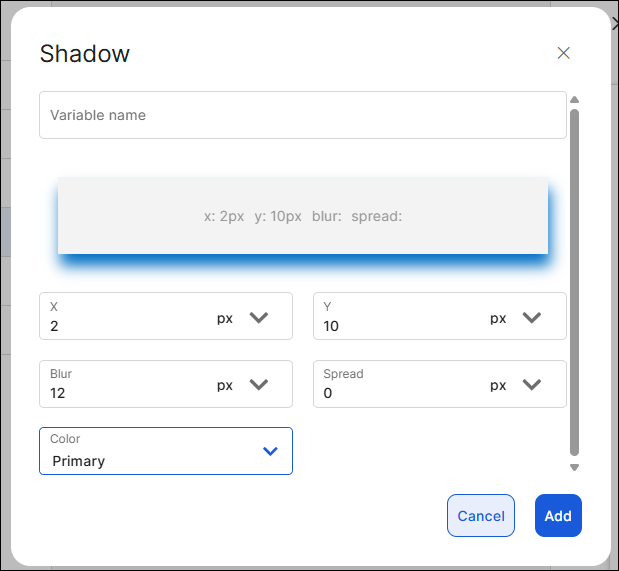The image size is (619, 571).
Task: Click the X value field showing 2
Action: [125, 325]
